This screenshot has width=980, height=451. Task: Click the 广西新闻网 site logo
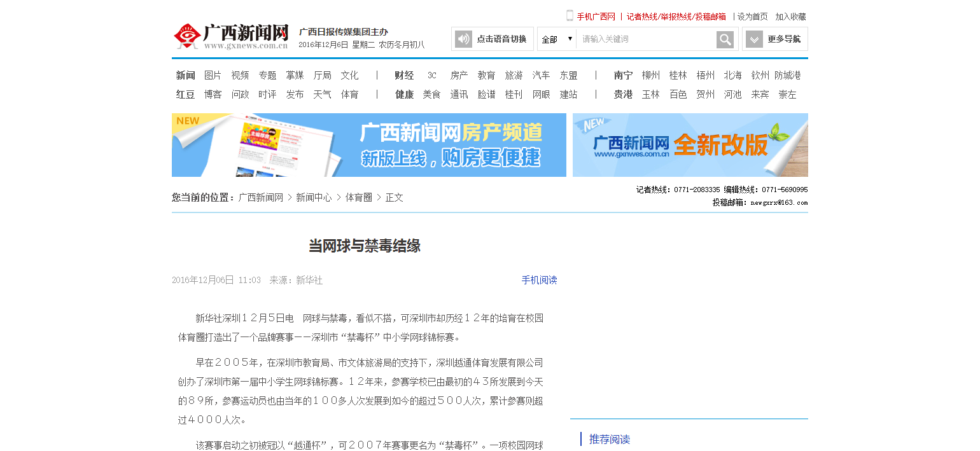pyautogui.click(x=231, y=37)
